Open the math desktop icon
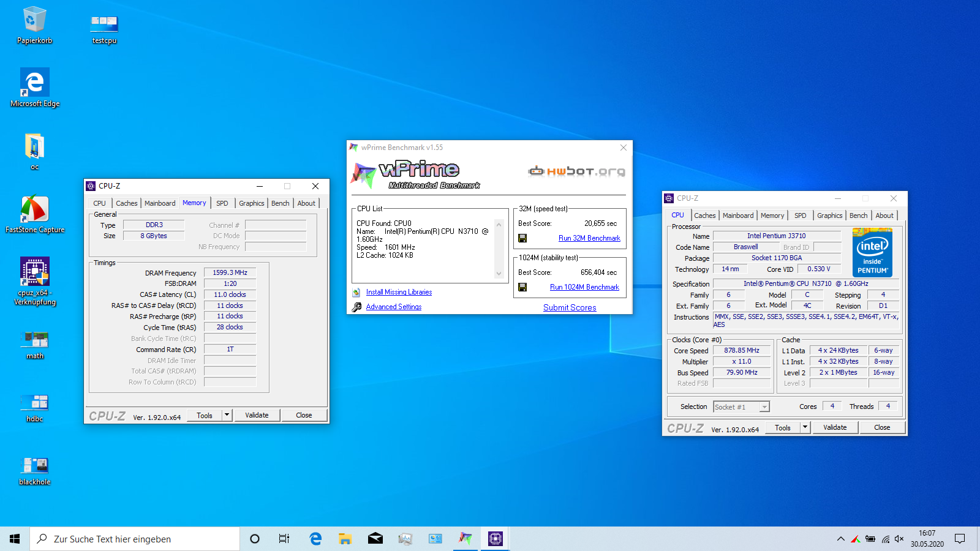The image size is (980, 551). [x=35, y=345]
